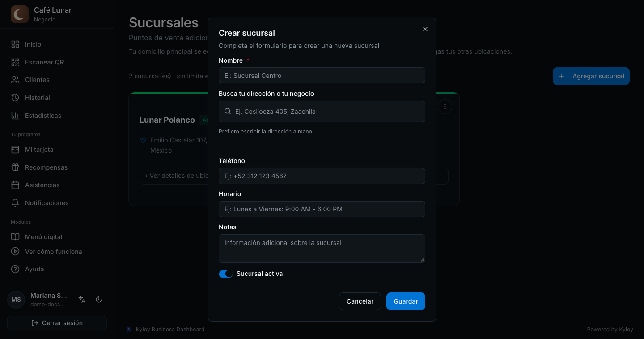This screenshot has width=644, height=339.
Task: Switch language with the translate icon
Action: [82, 300]
